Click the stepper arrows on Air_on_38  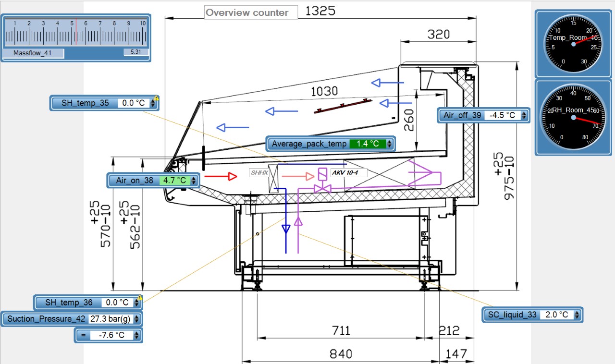[x=194, y=181]
